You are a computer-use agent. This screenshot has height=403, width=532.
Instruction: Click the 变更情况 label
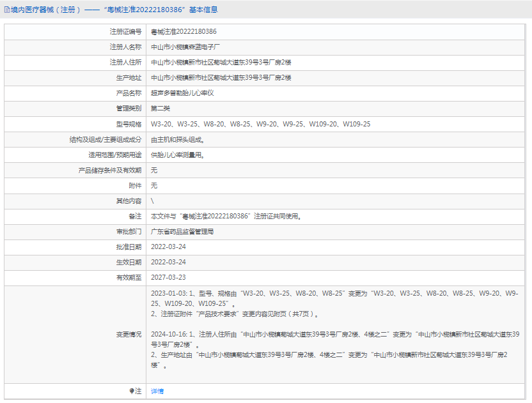click(129, 335)
